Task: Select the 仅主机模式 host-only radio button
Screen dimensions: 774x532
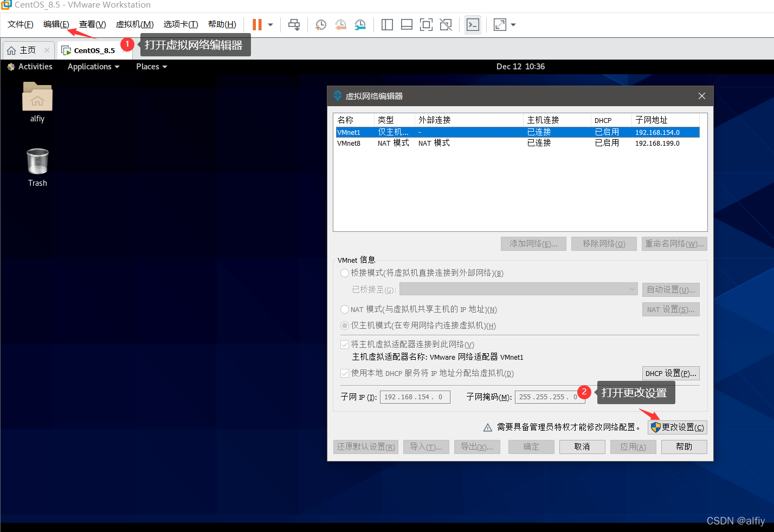Action: point(345,326)
